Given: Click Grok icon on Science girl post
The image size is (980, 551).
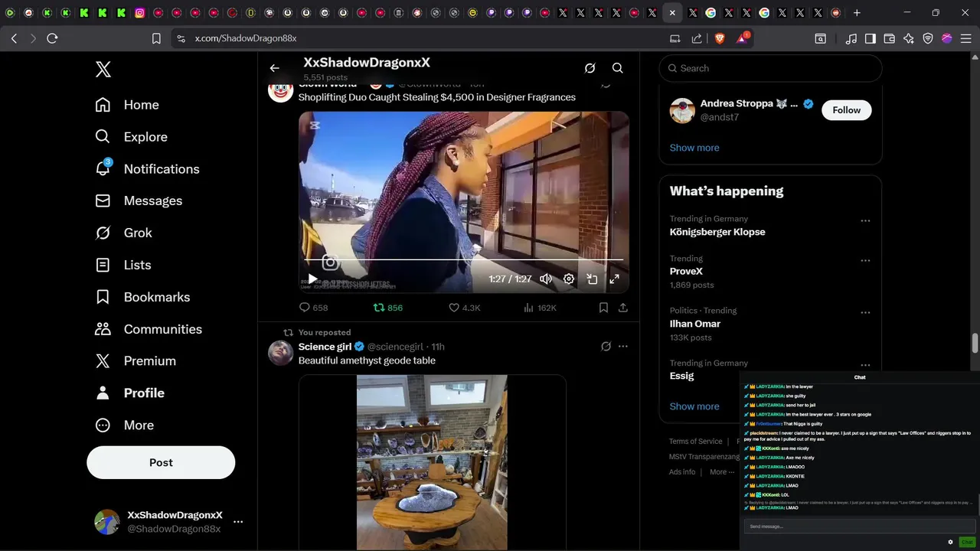Looking at the screenshot, I should 606,347.
